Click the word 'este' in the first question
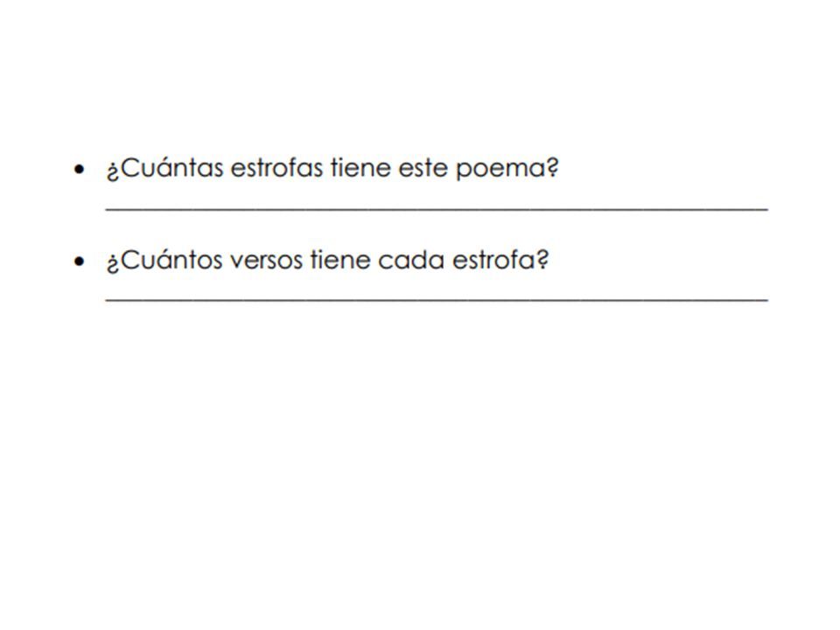This screenshot has height=630, width=840. click(x=423, y=168)
